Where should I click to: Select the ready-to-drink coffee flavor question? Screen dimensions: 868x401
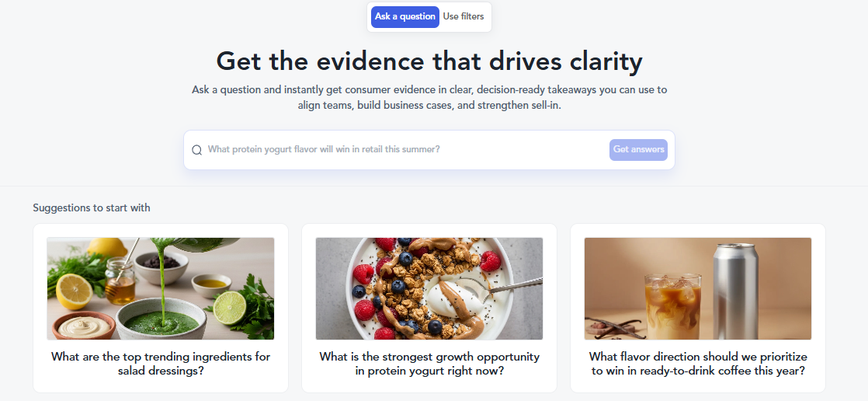(x=698, y=364)
